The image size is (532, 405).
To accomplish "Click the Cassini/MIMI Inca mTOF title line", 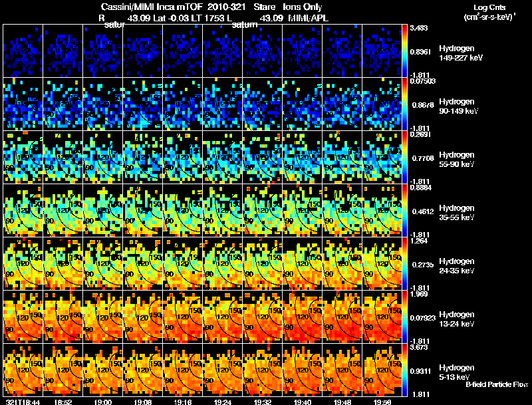I will [211, 7].
